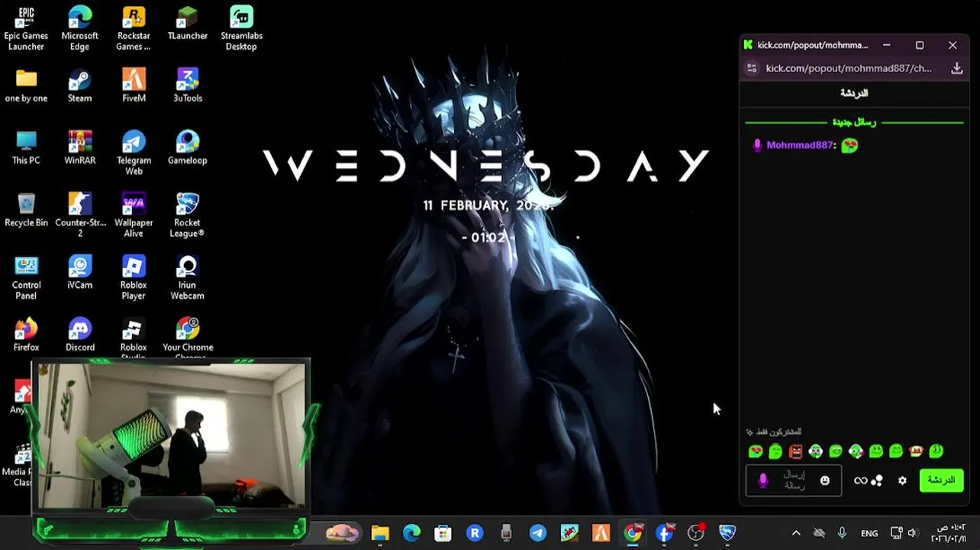980x550 pixels.
Task: Select the Counter-Strike 2 desktop icon
Action: point(80,215)
